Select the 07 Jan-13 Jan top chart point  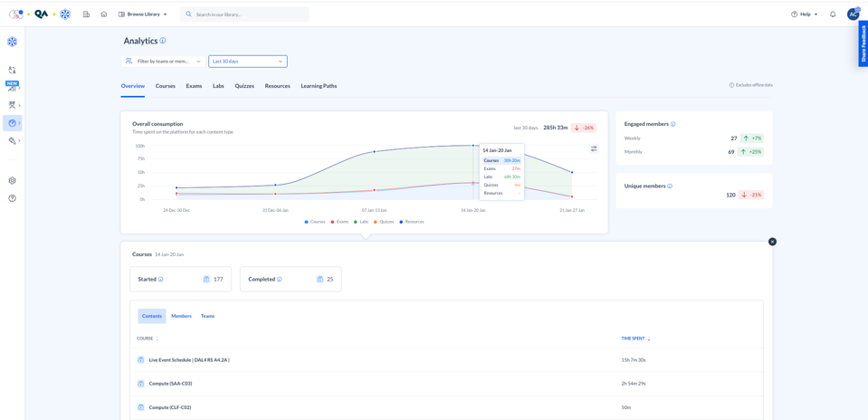[x=374, y=152]
